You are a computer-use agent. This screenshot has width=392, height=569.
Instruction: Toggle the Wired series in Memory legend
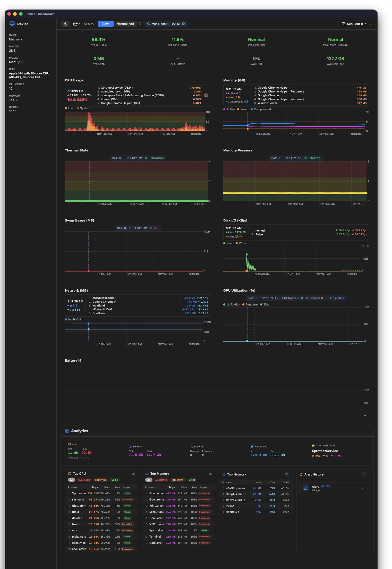243,109
